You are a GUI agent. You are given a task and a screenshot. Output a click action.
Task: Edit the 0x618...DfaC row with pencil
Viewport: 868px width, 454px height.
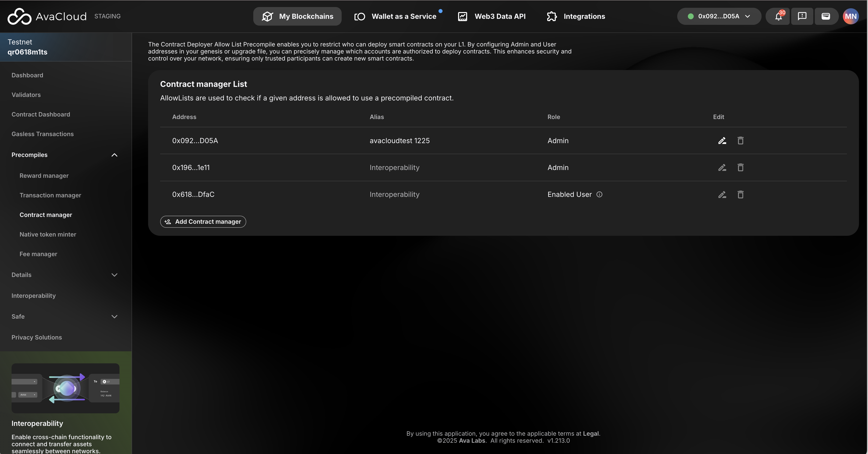pos(722,194)
